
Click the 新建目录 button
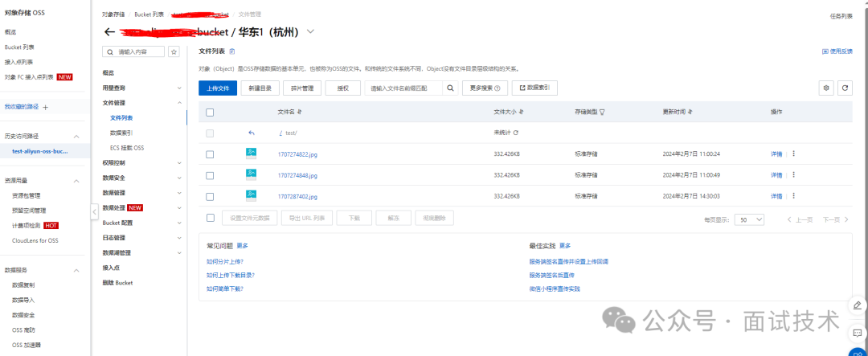coord(260,88)
